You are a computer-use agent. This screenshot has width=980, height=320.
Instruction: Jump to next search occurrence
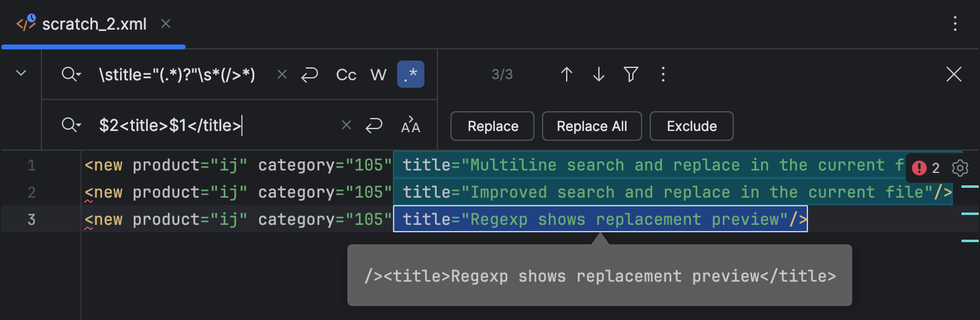tap(598, 75)
